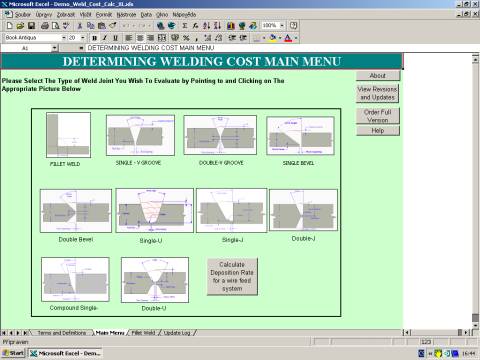Switch to the Fillet Weld sheet tab
This screenshot has height=360, width=480.
[143, 333]
